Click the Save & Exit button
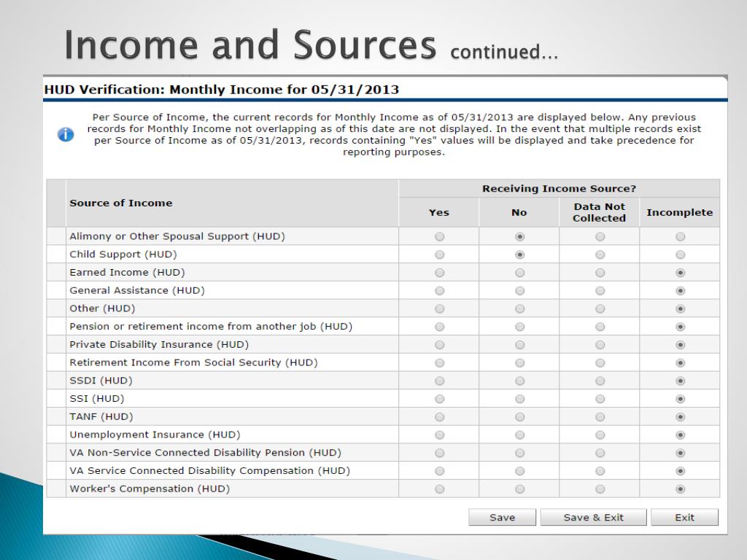 pyautogui.click(x=593, y=517)
